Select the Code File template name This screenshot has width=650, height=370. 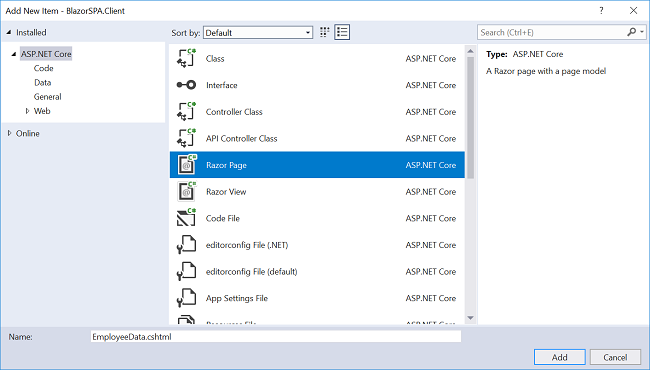[223, 218]
